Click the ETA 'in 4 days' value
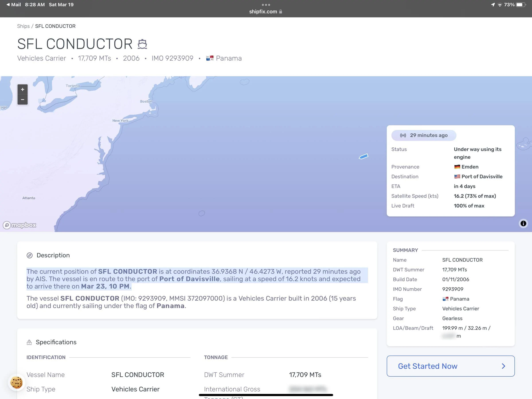The image size is (532, 399). click(x=464, y=186)
